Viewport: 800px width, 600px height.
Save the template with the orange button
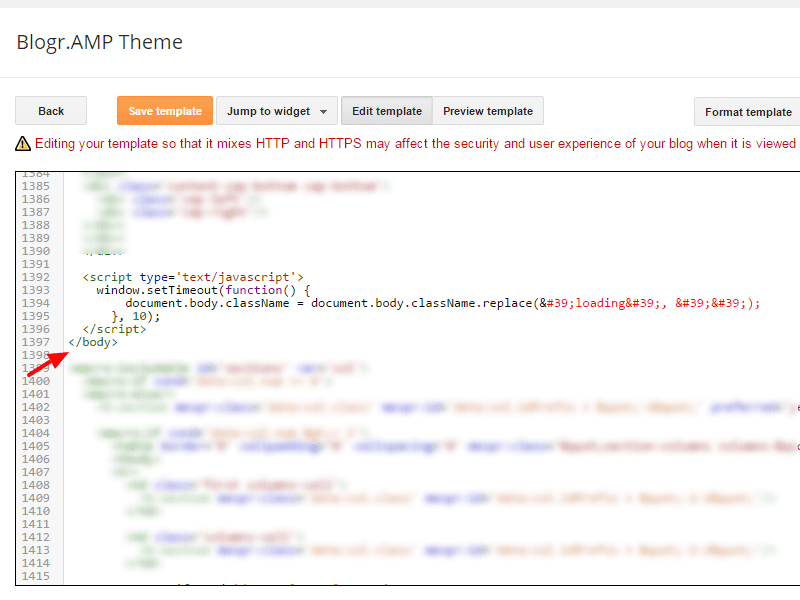(x=165, y=111)
